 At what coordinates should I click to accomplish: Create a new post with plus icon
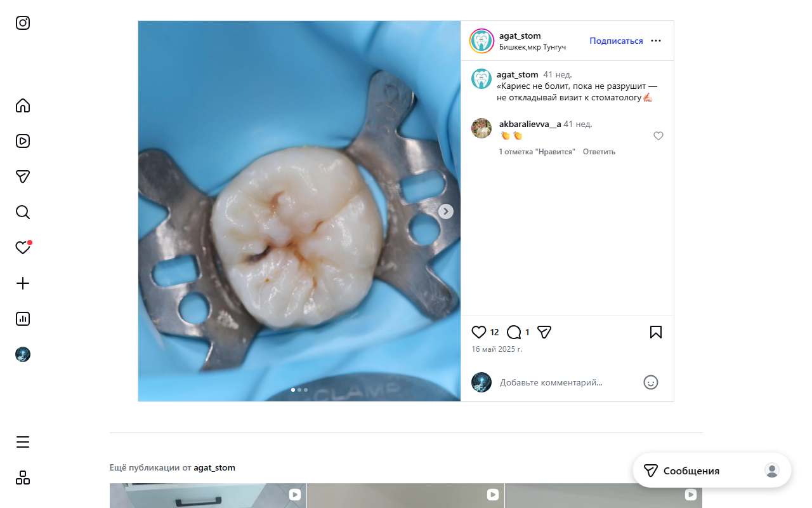click(x=23, y=283)
